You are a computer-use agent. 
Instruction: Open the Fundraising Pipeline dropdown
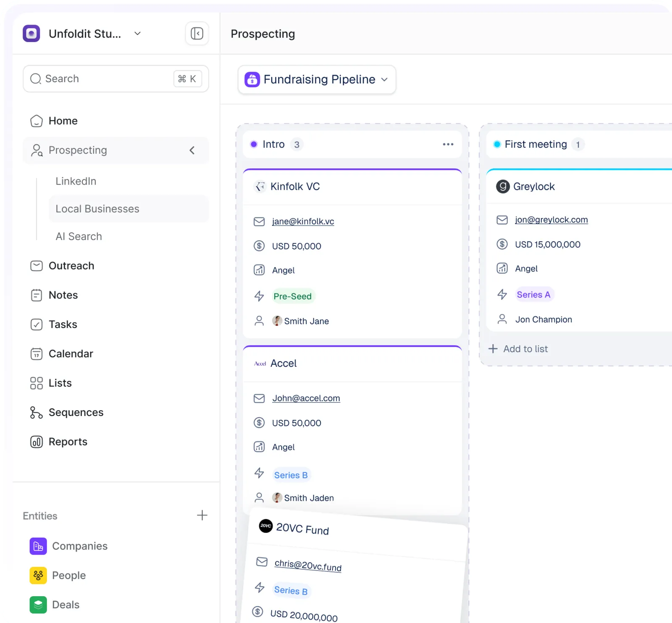(x=317, y=79)
